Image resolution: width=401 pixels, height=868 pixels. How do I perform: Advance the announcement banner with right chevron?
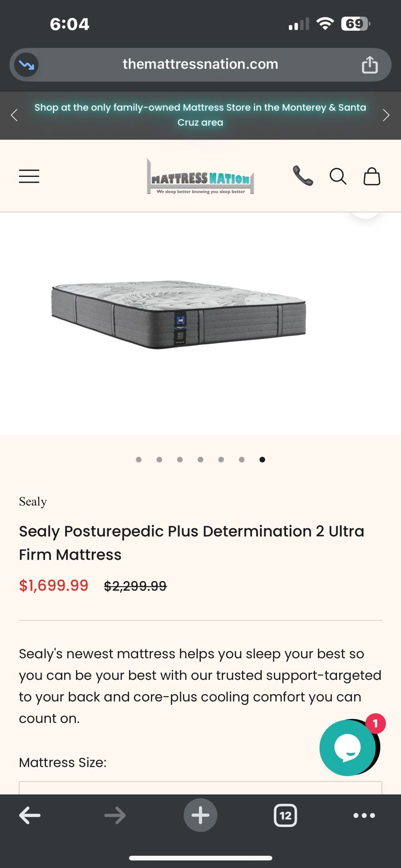[387, 115]
